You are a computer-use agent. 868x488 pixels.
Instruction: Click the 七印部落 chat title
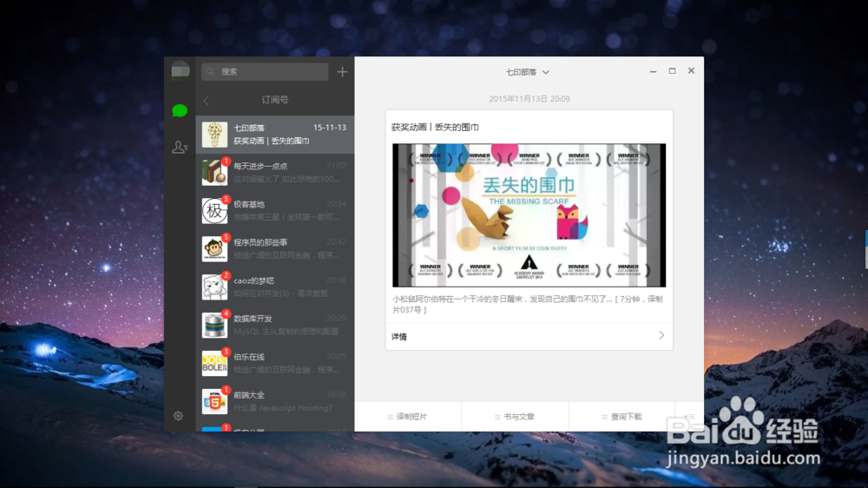[x=521, y=72]
